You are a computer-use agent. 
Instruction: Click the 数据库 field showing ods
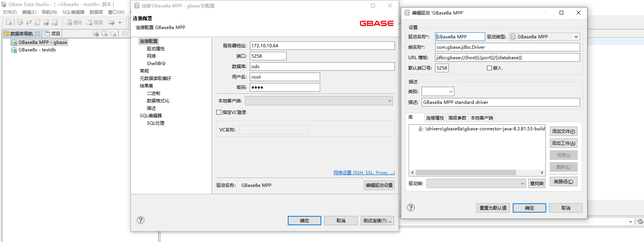(x=322, y=67)
